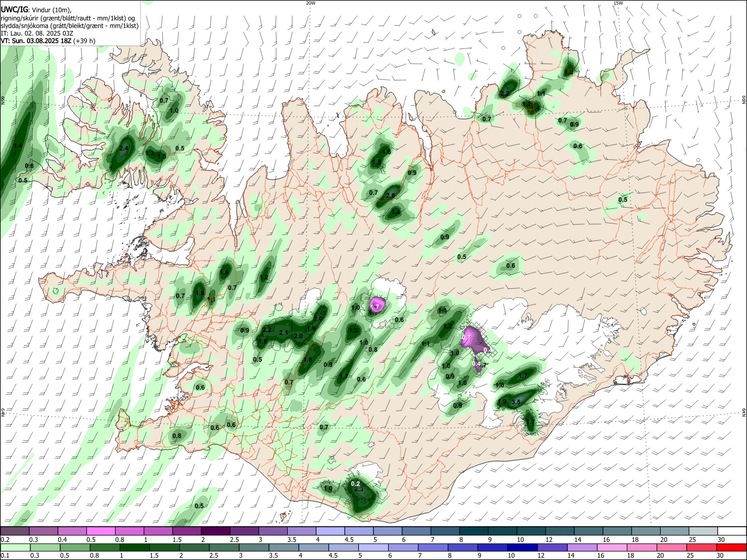Pick the lightest green rain swatch starting at 0.1
The height and width of the screenshot is (560, 747).
click(x=14, y=547)
